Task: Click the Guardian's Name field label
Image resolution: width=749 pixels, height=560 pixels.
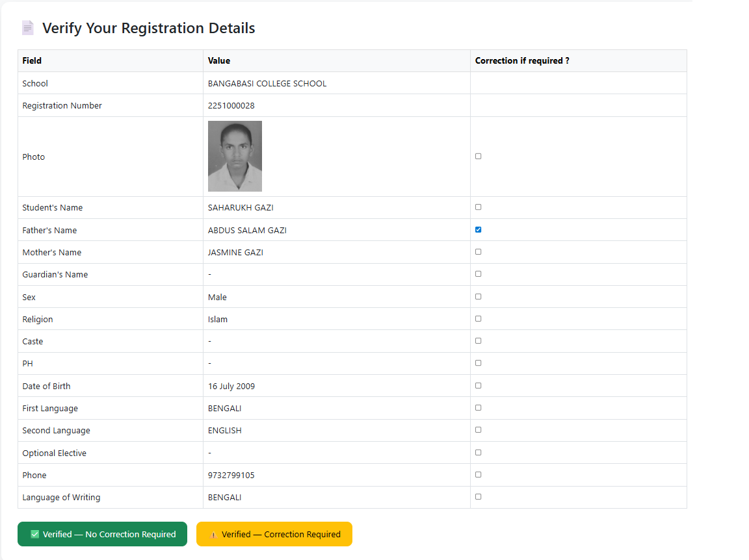Action: 55,275
